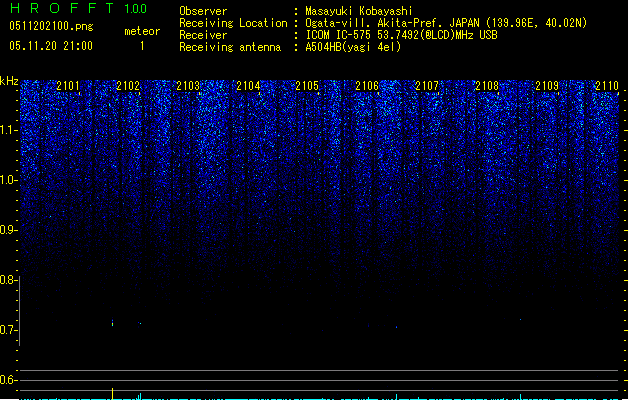
Task: Click the 2104 time marker
Action: tap(248, 85)
